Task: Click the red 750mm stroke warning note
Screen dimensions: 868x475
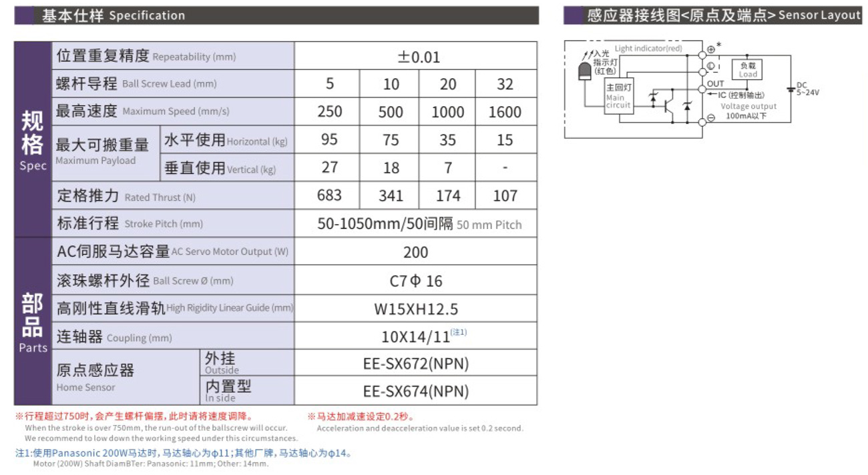Action: click(135, 417)
